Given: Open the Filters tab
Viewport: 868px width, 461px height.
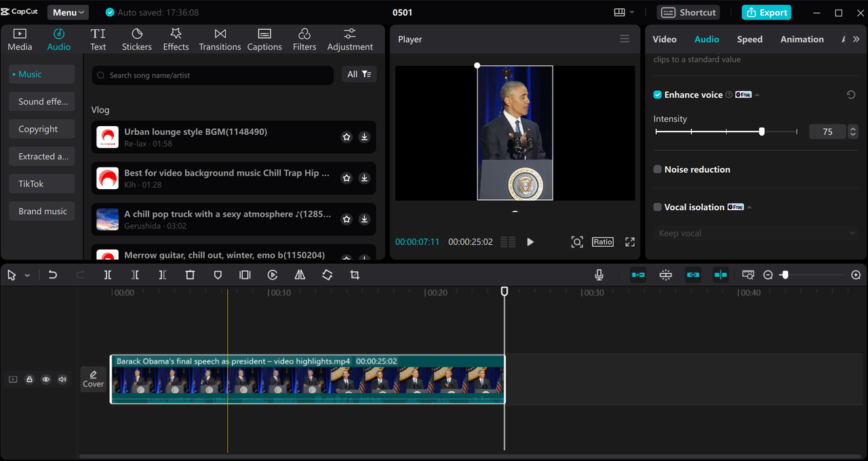Looking at the screenshot, I should coord(304,40).
